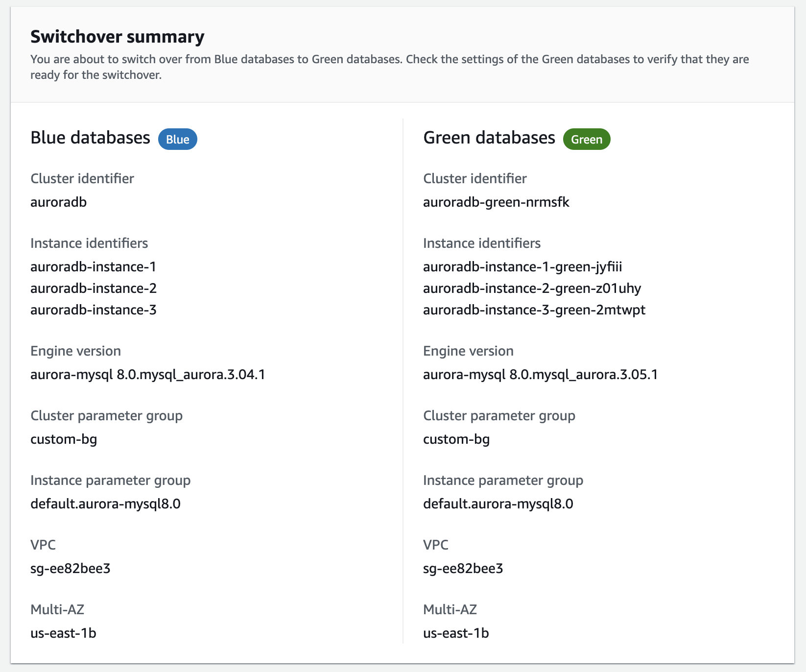Click the Blue engine version aurora-mysql 3.04.1
Screen dimensions: 806x672
148,374
